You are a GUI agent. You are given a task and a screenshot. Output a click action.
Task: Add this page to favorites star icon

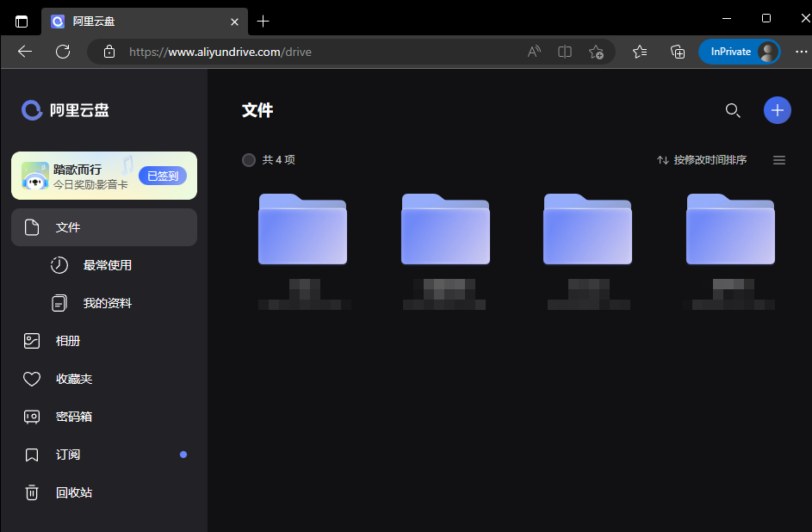596,52
